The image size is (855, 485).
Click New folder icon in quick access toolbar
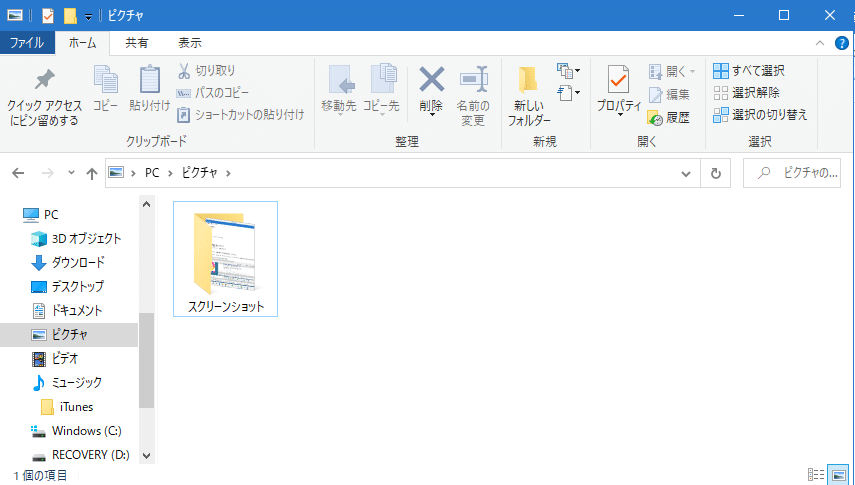point(70,16)
